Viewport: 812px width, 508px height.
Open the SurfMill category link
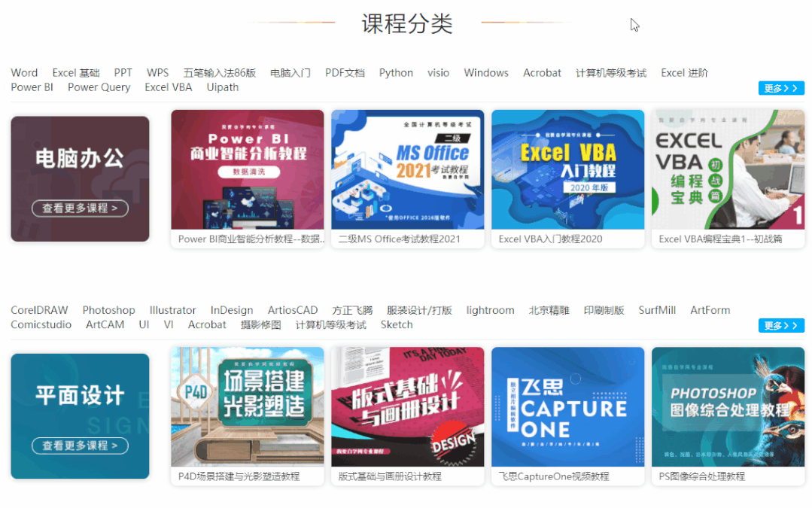pyautogui.click(x=657, y=310)
